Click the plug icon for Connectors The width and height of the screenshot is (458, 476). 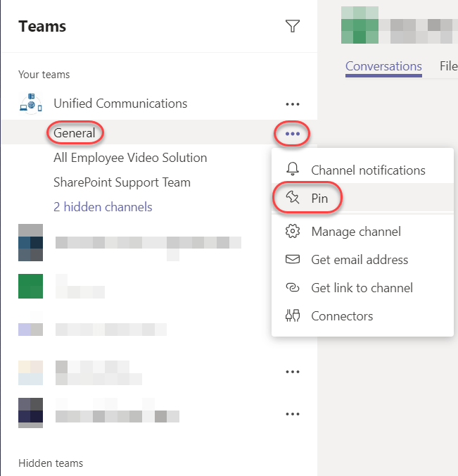click(293, 315)
